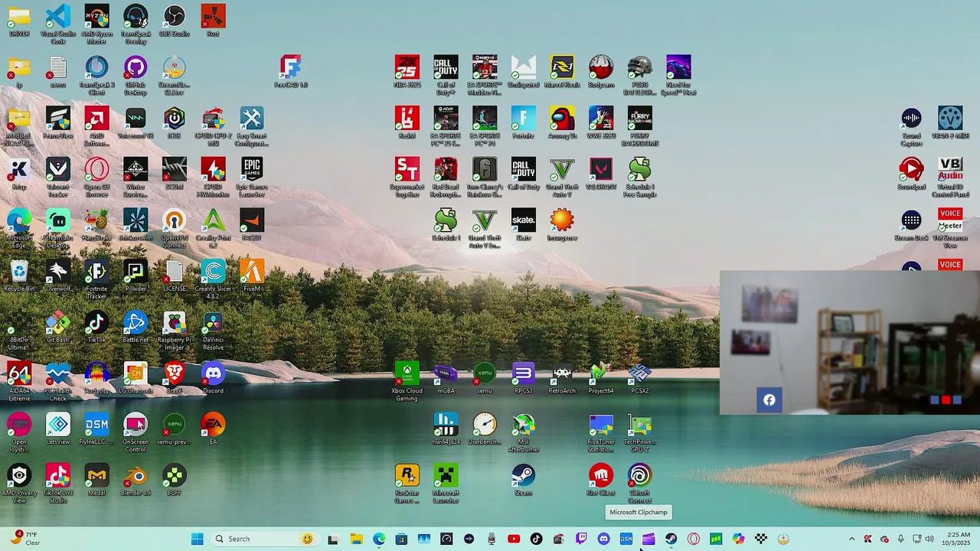The image size is (980, 551).
Task: Open Sound Capture desktop icon
Action: 911,126
